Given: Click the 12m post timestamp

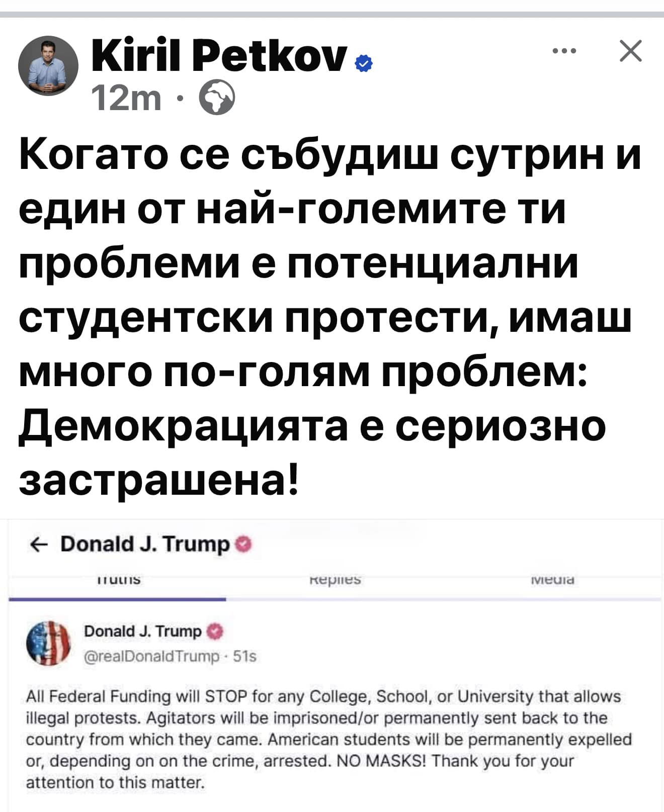Looking at the screenshot, I should 126,99.
